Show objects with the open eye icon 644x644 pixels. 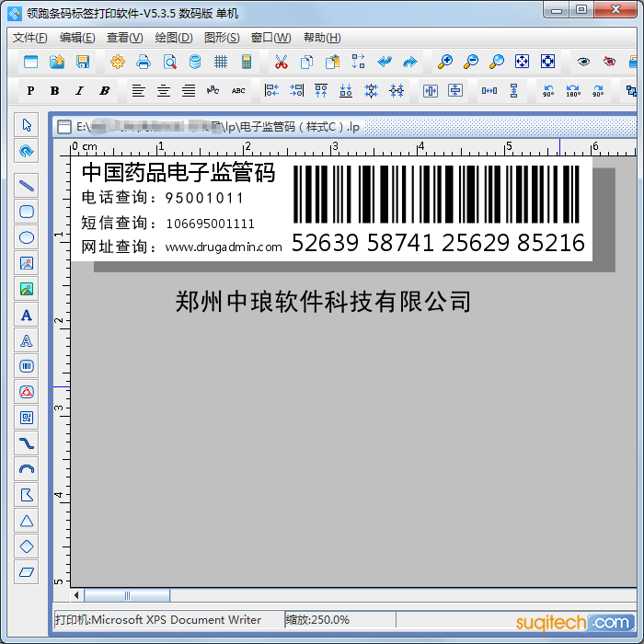(583, 62)
